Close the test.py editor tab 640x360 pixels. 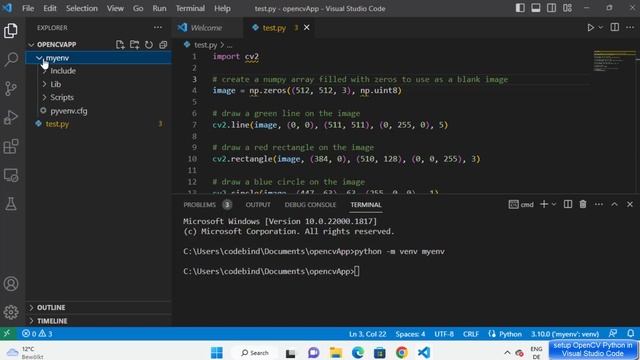[307, 27]
